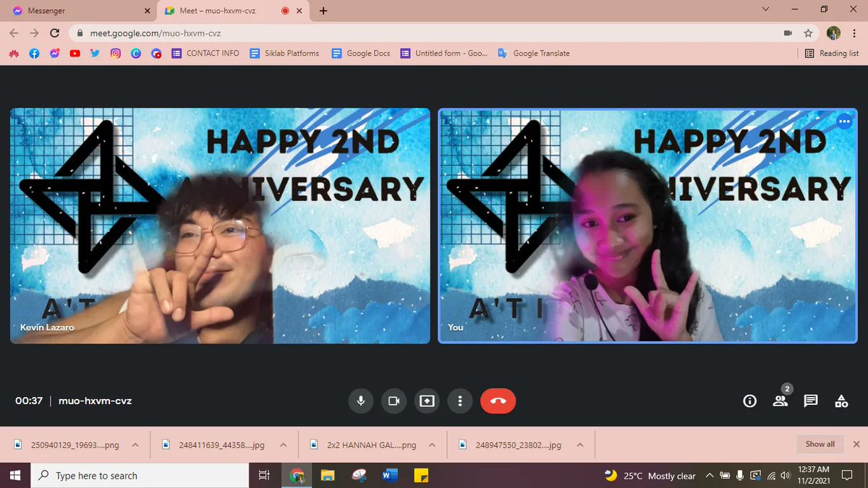Expand options for 2x2 HANNAH GAL download
Image resolution: width=868 pixels, height=488 pixels.
[430, 445]
